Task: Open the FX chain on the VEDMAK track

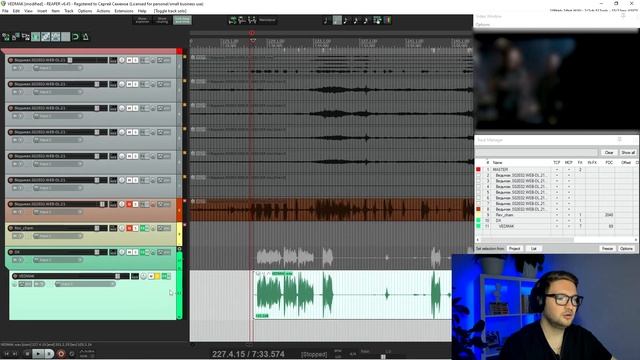Action: pyautogui.click(x=165, y=276)
